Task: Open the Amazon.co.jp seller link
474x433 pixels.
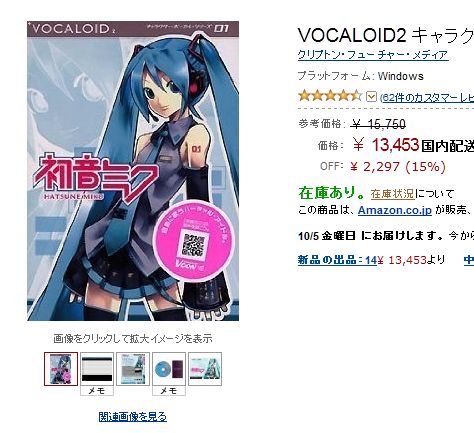Action: [395, 210]
